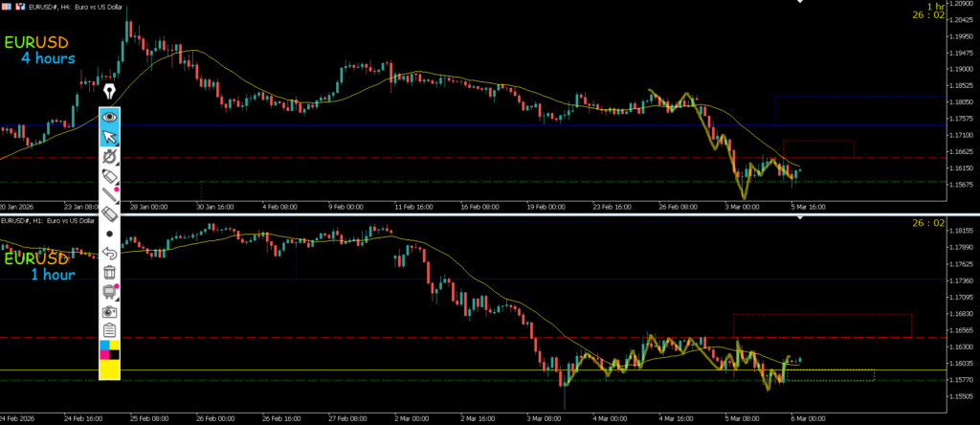980x425 pixels.
Task: Toggle the crossed-out pen disable-drawing tool
Action: coord(110,156)
